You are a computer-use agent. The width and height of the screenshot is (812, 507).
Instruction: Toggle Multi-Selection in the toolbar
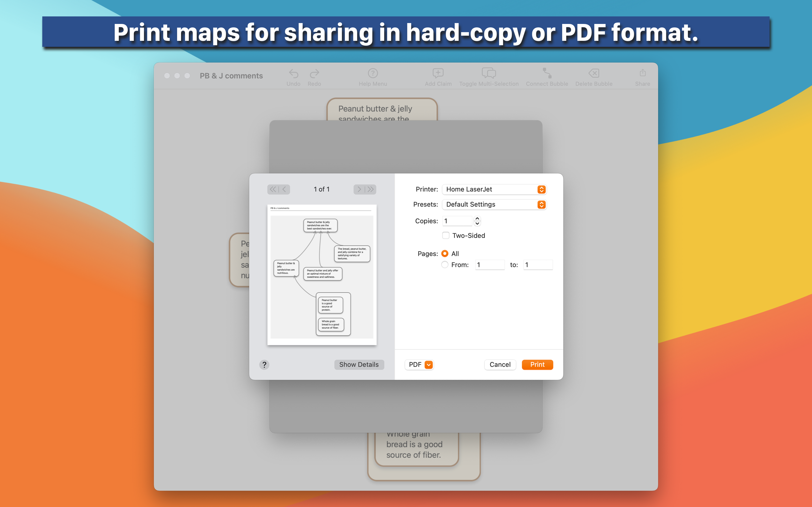click(x=489, y=74)
